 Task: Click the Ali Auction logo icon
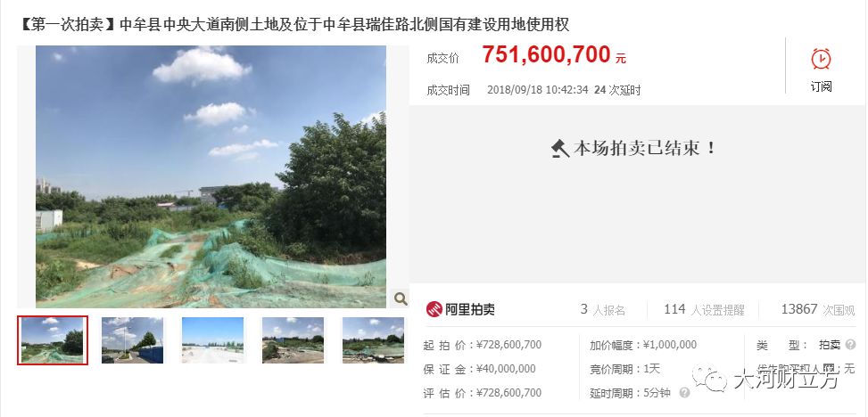tap(434, 309)
